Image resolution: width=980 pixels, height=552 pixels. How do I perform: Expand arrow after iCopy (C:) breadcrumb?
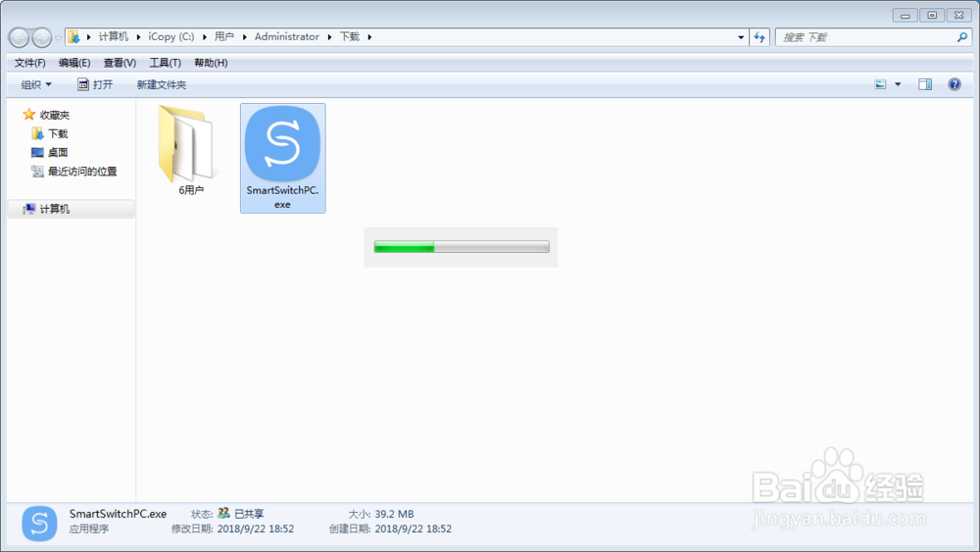pyautogui.click(x=205, y=37)
